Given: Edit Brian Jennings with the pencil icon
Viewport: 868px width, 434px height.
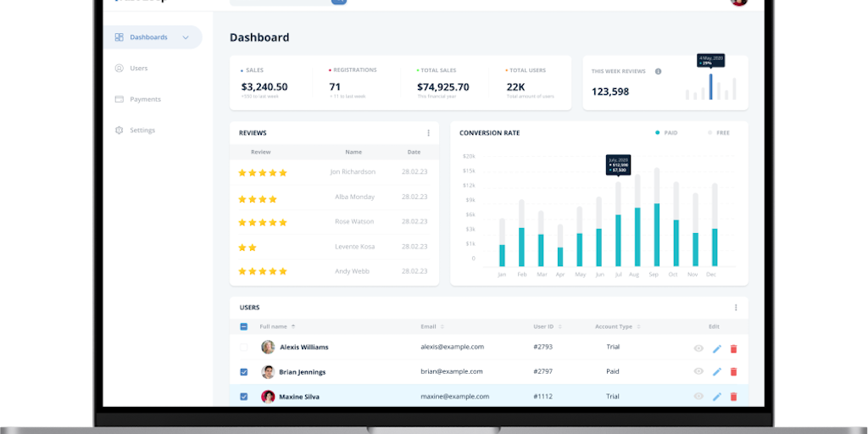Looking at the screenshot, I should [x=717, y=372].
